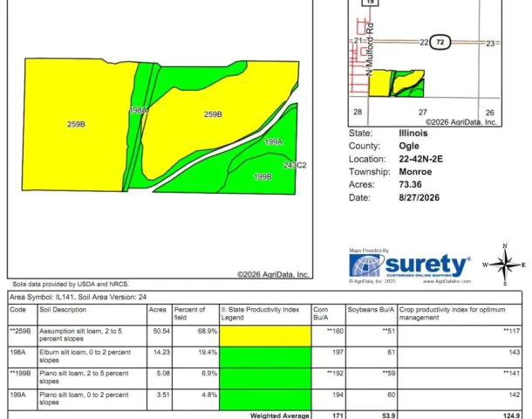Select the Township value Monroe

click(x=415, y=172)
